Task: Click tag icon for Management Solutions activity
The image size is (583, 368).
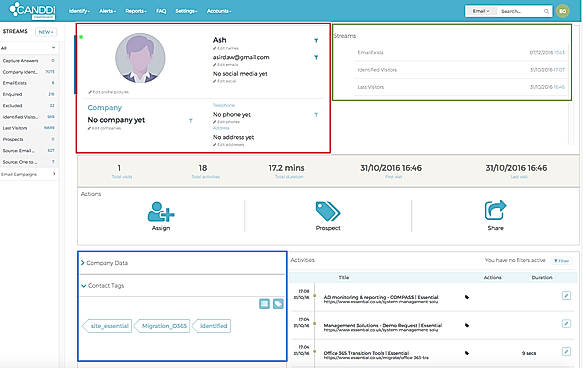Action: coord(467,325)
